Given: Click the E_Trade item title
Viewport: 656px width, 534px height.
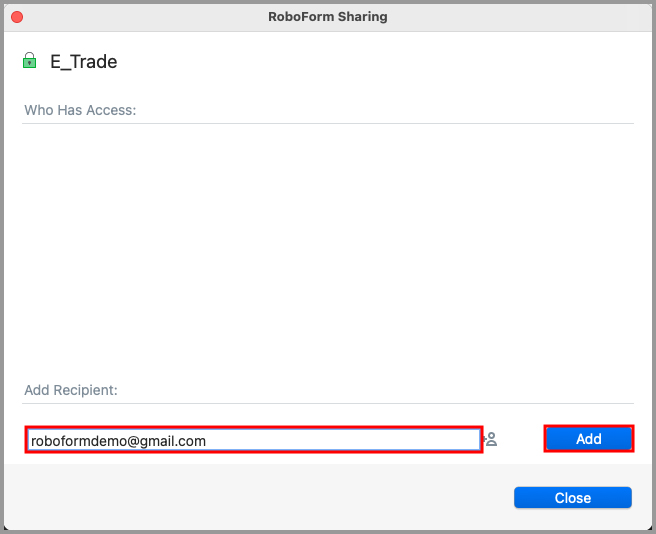Looking at the screenshot, I should [x=84, y=62].
